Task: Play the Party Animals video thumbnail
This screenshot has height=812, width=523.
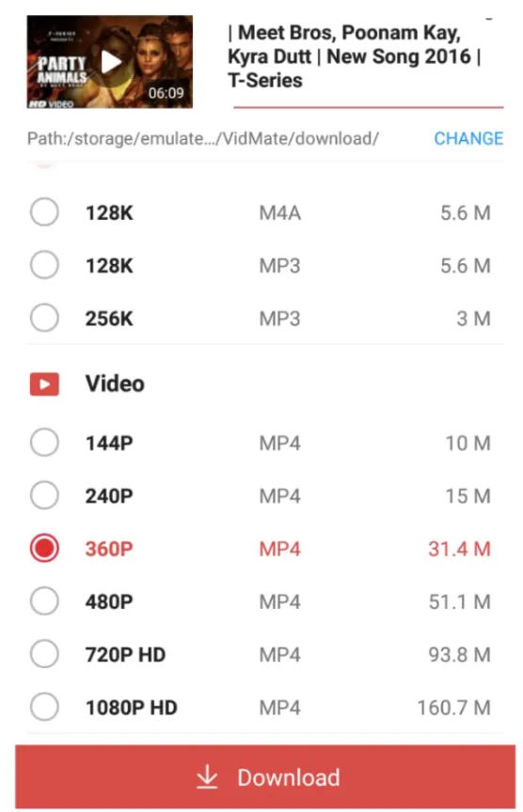Action: (x=110, y=62)
